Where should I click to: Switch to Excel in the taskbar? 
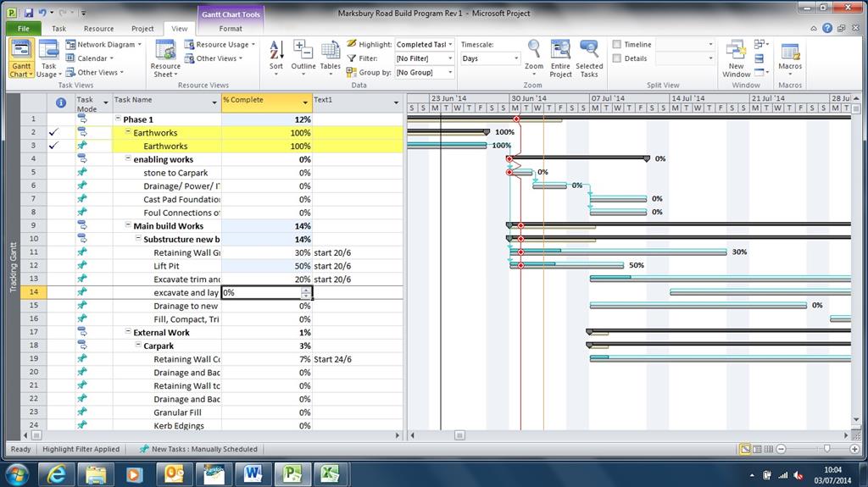tap(331, 474)
